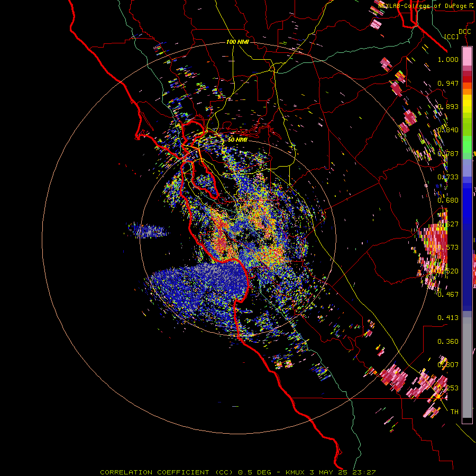Select the 0.680 scale value
This screenshot has height=476, width=476.
[x=448, y=200]
